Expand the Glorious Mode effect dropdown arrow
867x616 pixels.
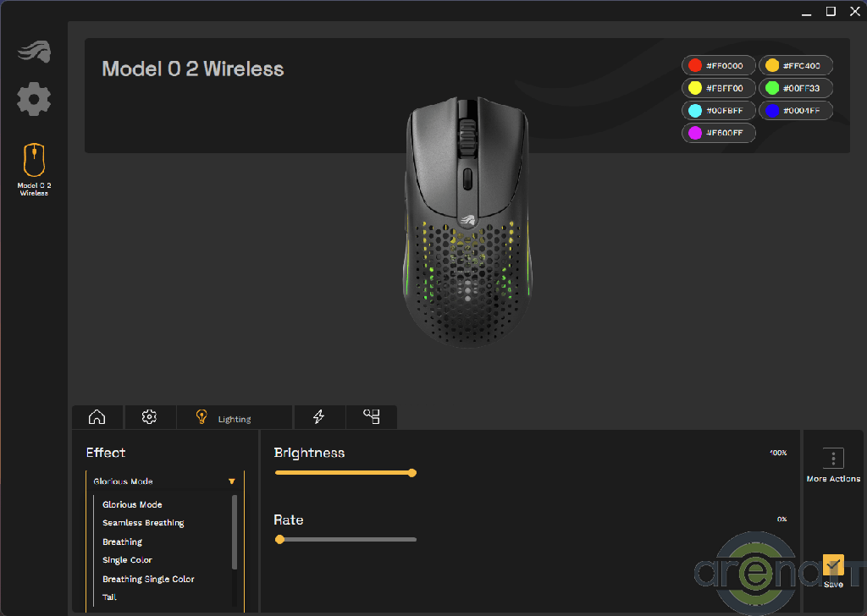232,481
